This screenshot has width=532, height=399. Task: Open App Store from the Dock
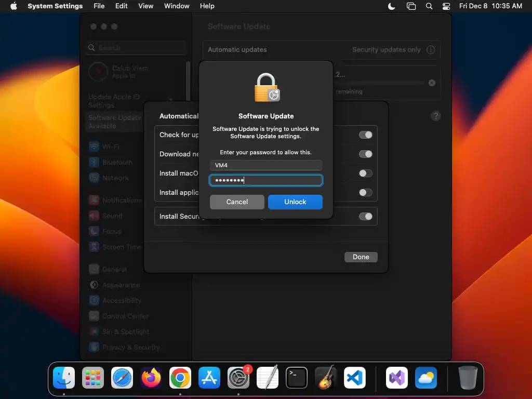pyautogui.click(x=209, y=378)
